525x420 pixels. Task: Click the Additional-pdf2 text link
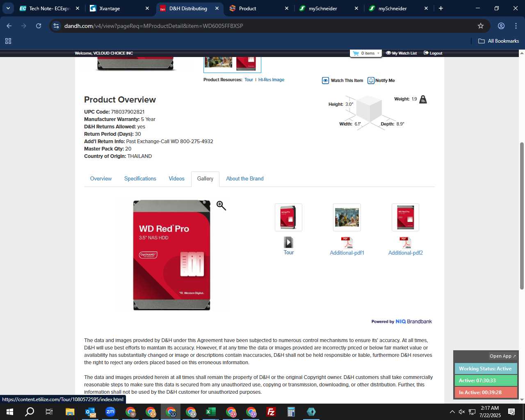click(x=406, y=253)
